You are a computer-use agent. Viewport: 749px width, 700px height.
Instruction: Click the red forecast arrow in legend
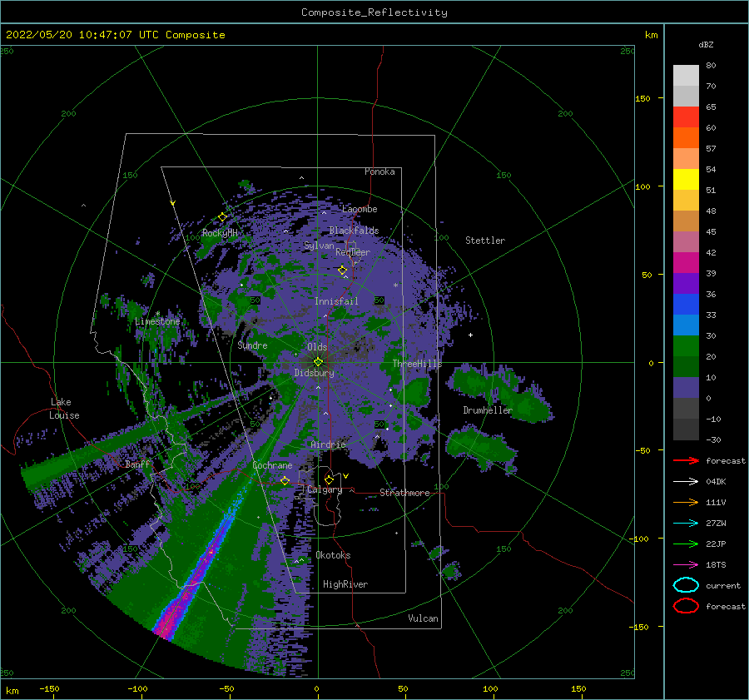click(686, 460)
